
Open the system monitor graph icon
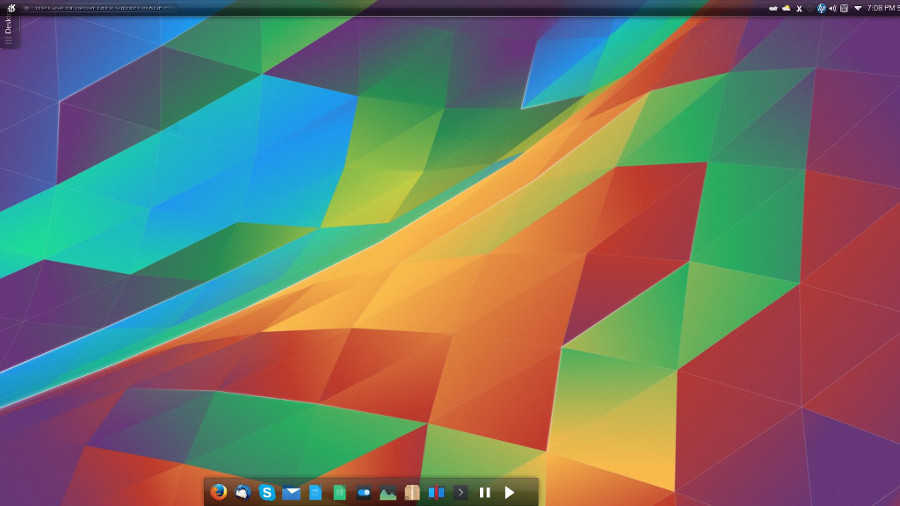(388, 492)
